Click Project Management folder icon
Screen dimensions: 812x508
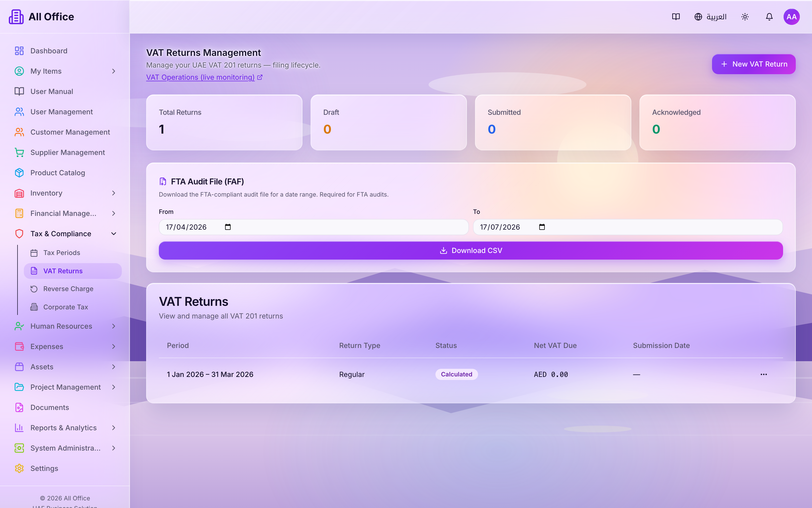(x=19, y=387)
